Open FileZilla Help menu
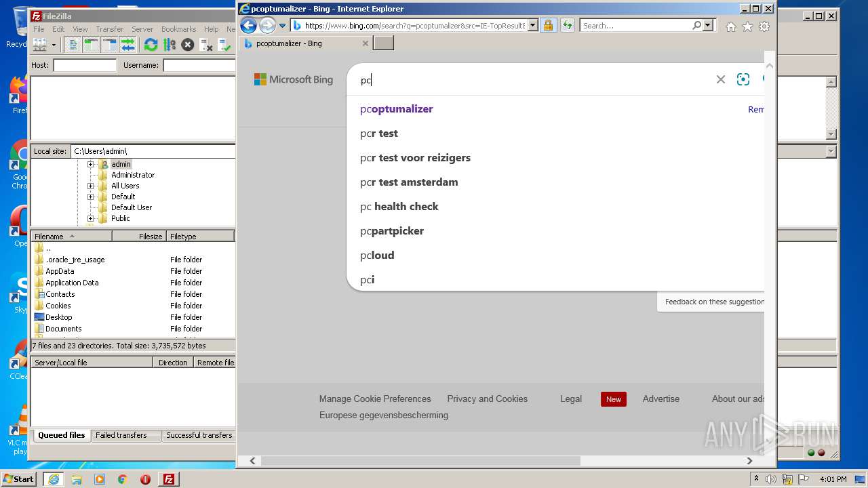 [x=212, y=29]
